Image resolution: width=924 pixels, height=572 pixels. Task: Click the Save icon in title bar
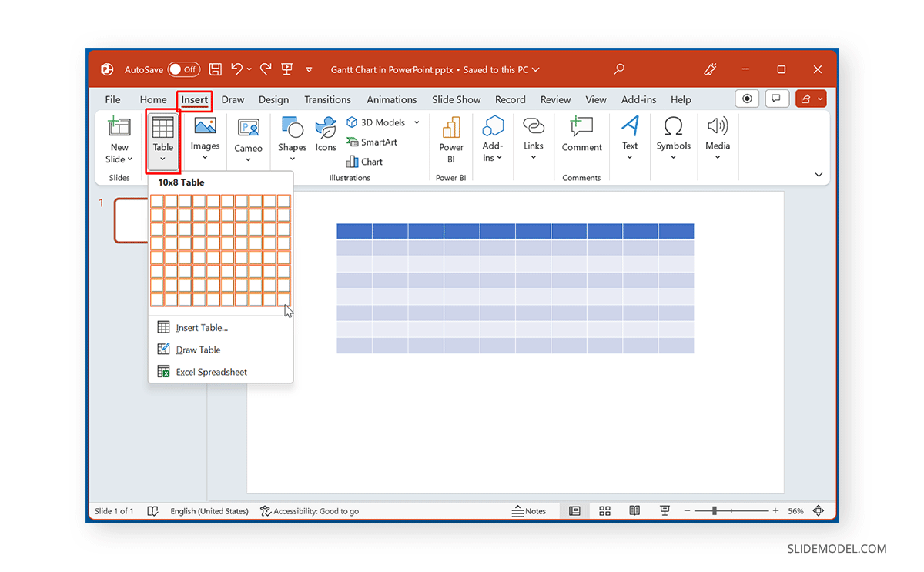(x=216, y=69)
